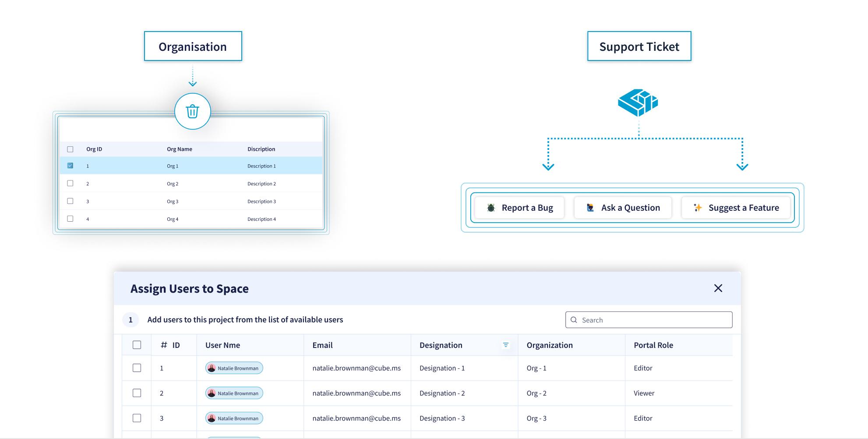The width and height of the screenshot is (868, 439).
Task: Click email in the Designation - 3 row
Action: click(x=356, y=418)
